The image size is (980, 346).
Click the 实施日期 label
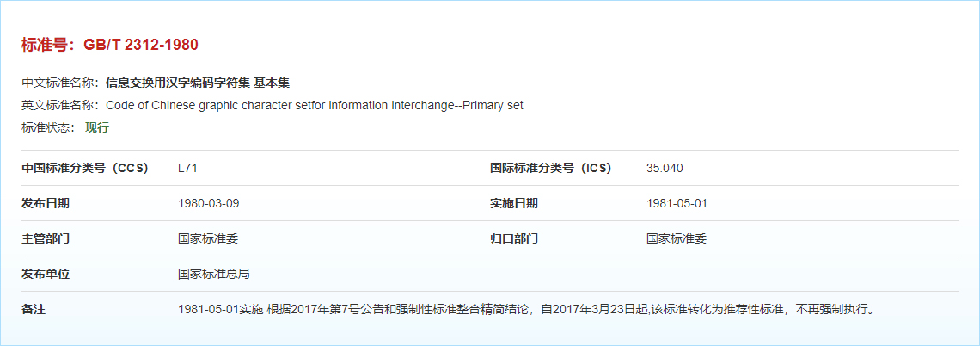[514, 203]
